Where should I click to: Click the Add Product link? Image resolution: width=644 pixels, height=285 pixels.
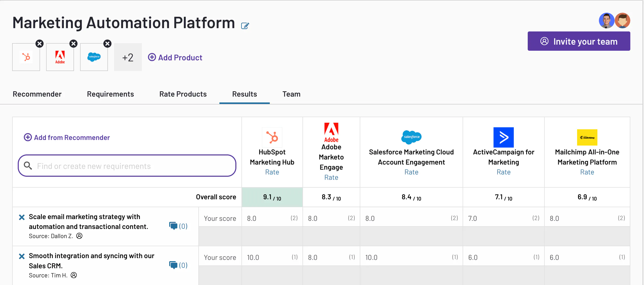click(x=175, y=58)
